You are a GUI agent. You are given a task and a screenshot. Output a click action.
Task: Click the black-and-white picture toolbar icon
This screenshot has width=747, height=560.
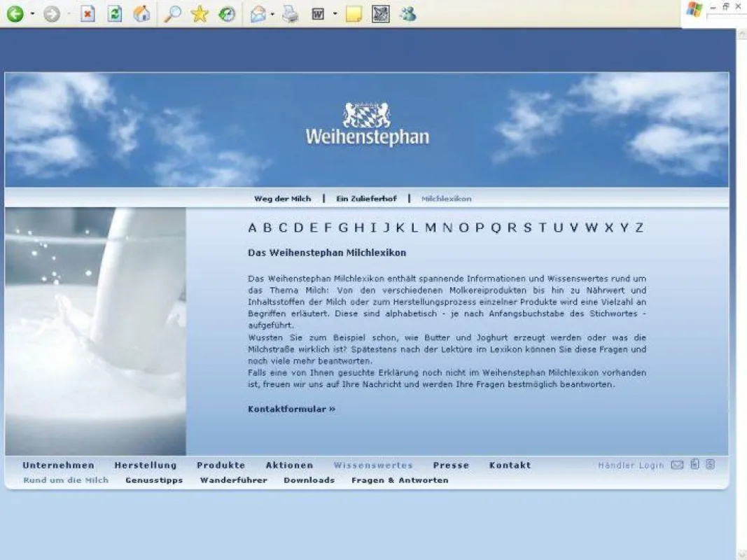(381, 14)
